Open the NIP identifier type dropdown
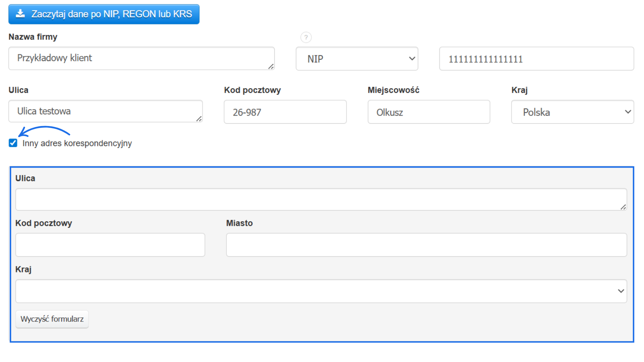Viewport: 644px width, 362px height. click(357, 59)
